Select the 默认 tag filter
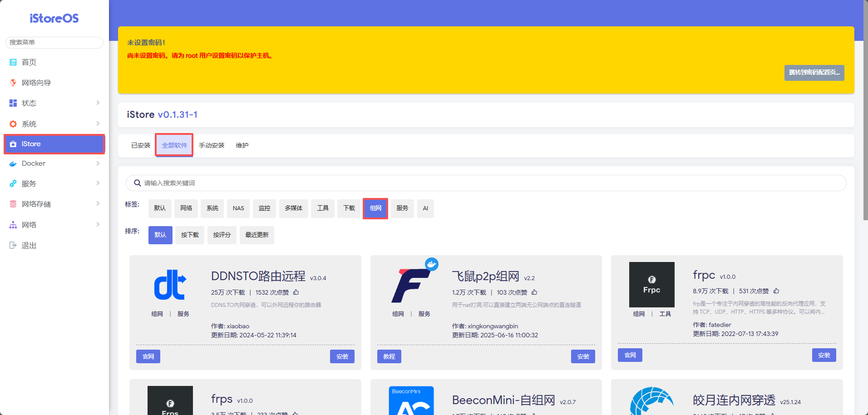This screenshot has width=868, height=415. coord(160,208)
